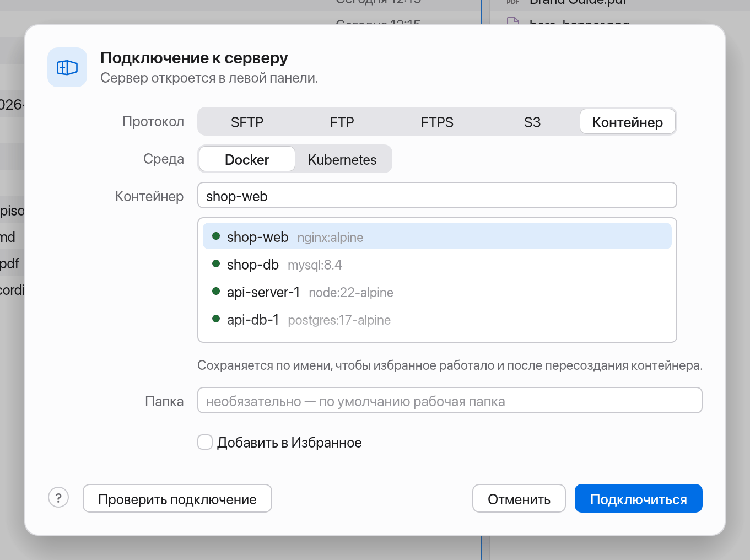Cancel with the Отменить button

tap(519, 498)
